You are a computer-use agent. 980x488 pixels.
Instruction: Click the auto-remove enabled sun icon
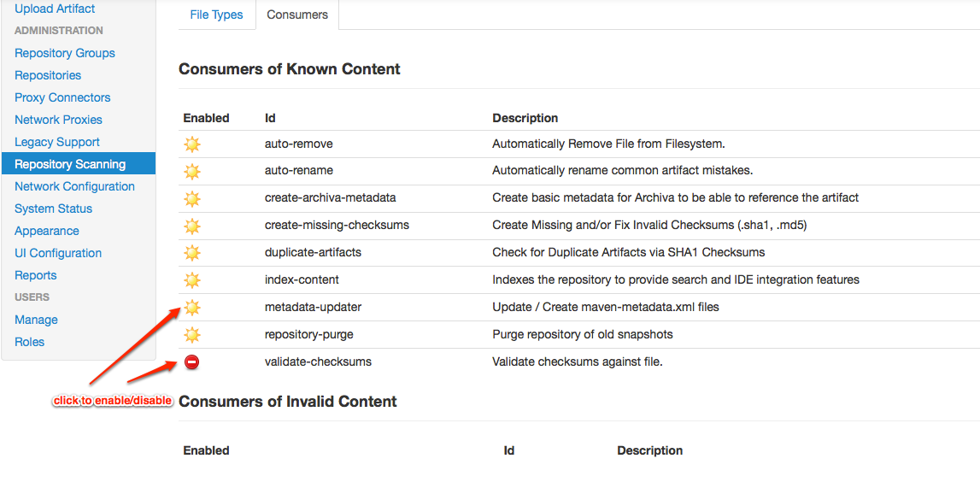[192, 144]
